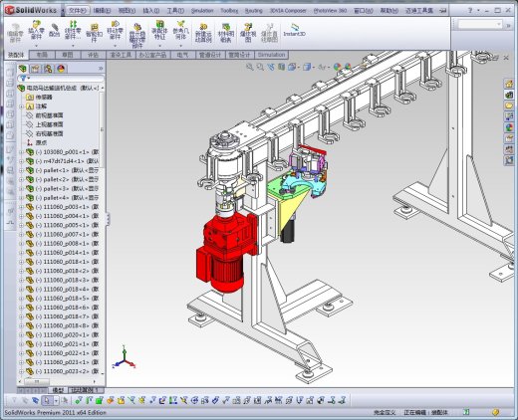Expand the pallet<1> component
518x420 pixels.
pos(21,170)
